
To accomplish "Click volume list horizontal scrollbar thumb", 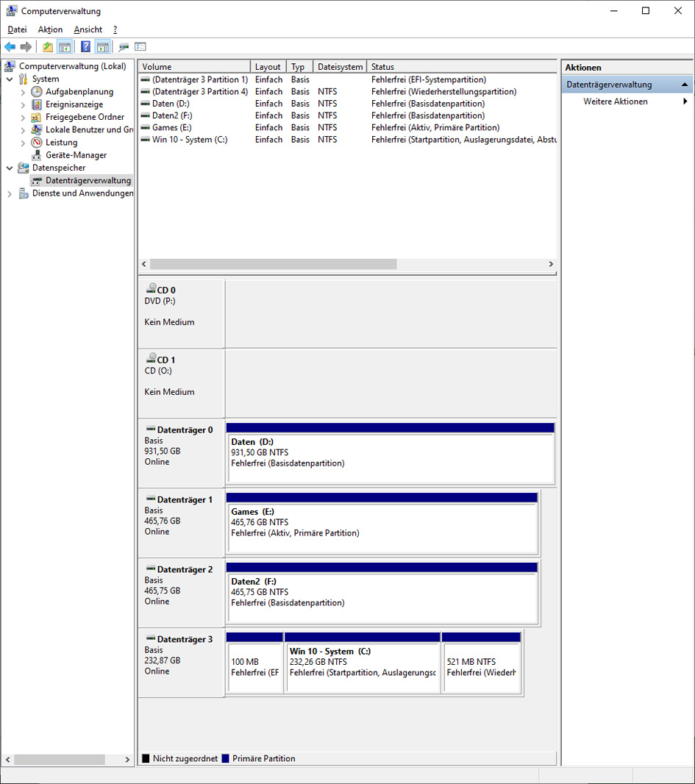I will click(273, 264).
